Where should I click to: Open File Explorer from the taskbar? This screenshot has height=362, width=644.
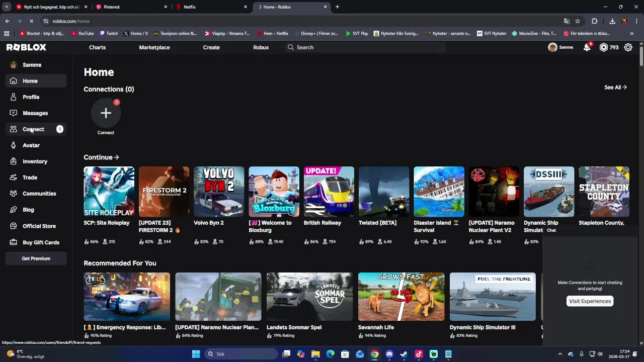[315, 354]
